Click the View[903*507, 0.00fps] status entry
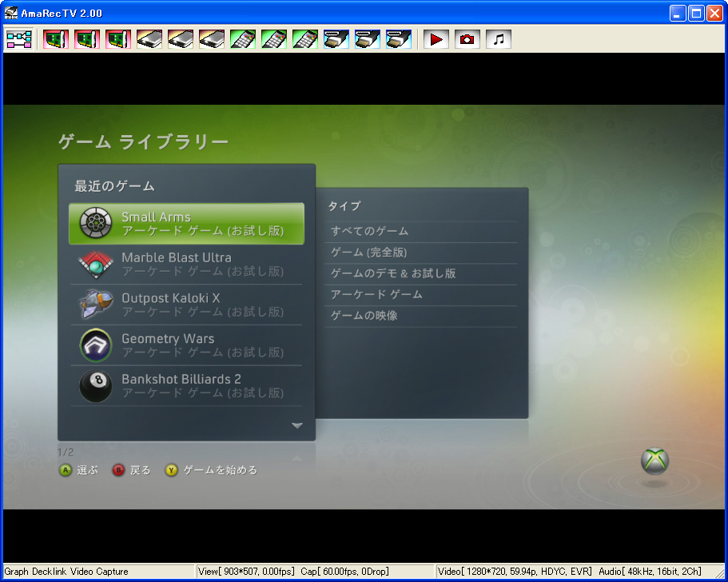 tap(246, 572)
